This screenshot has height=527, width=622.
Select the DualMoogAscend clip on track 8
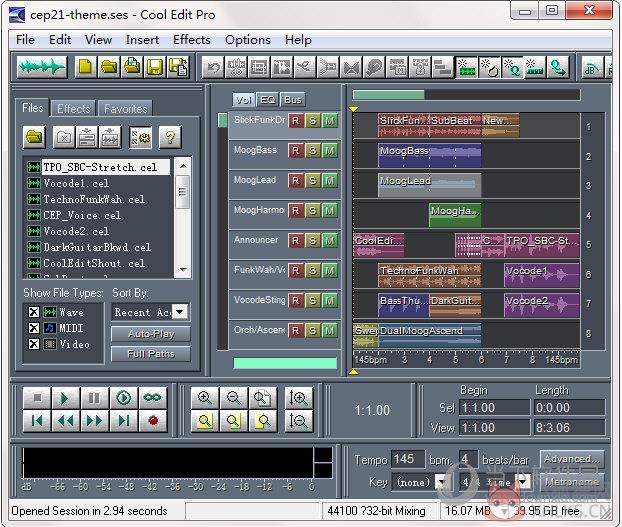(430, 335)
